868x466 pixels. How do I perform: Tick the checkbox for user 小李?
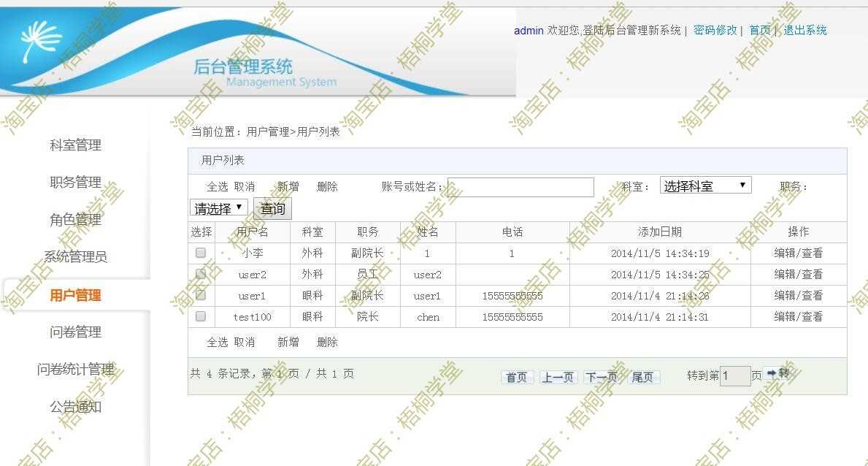coord(201,253)
